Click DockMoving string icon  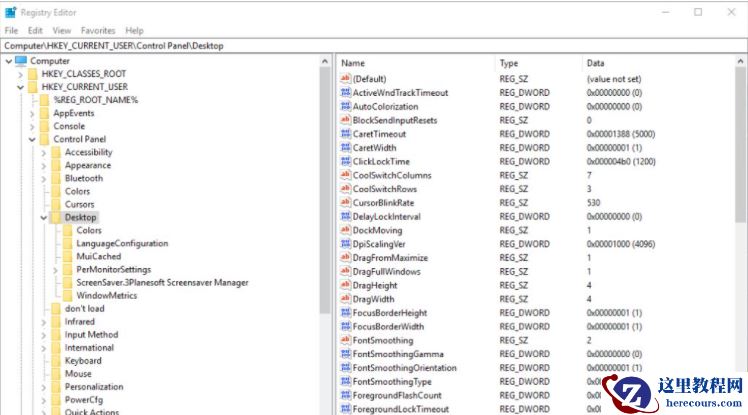pyautogui.click(x=345, y=230)
